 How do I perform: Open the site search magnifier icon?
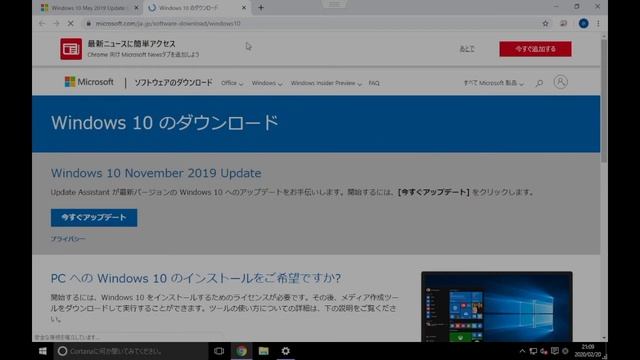tap(539, 83)
